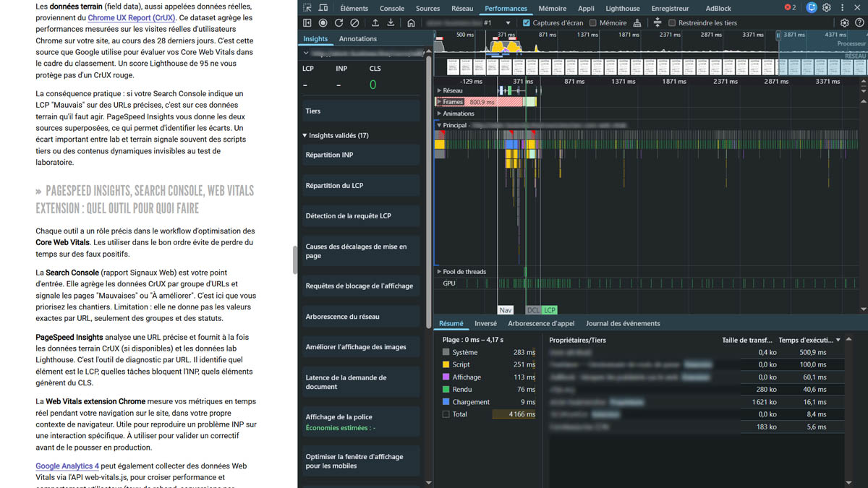Open the Répartition du LCP insight

(333, 186)
